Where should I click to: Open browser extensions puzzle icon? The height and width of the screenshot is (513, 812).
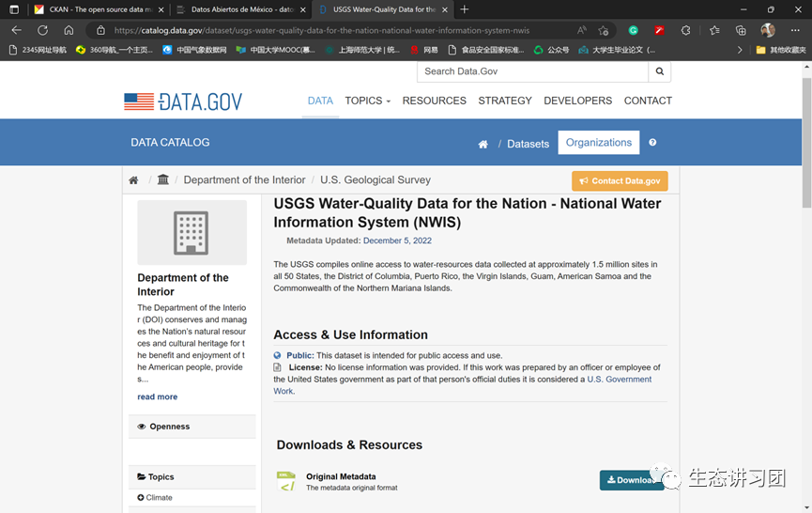[685, 31]
